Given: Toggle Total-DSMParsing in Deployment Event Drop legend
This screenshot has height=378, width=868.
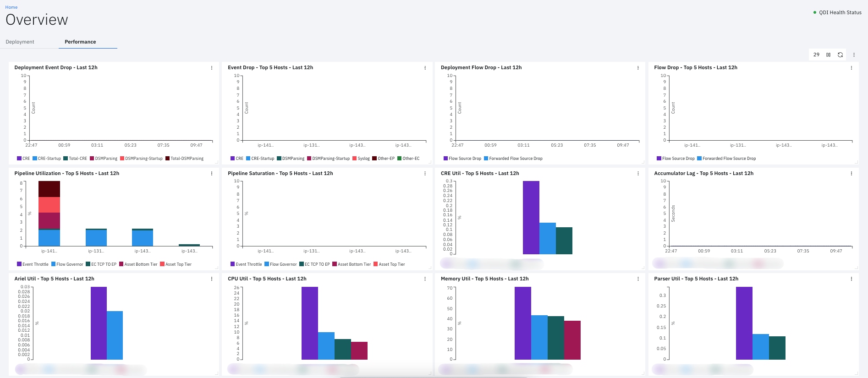Looking at the screenshot, I should tap(184, 159).
